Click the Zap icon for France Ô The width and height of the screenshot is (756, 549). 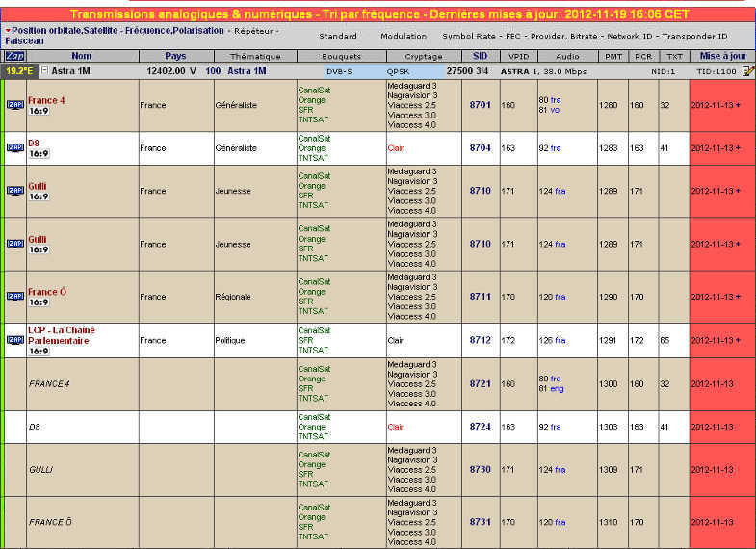[x=15, y=297]
